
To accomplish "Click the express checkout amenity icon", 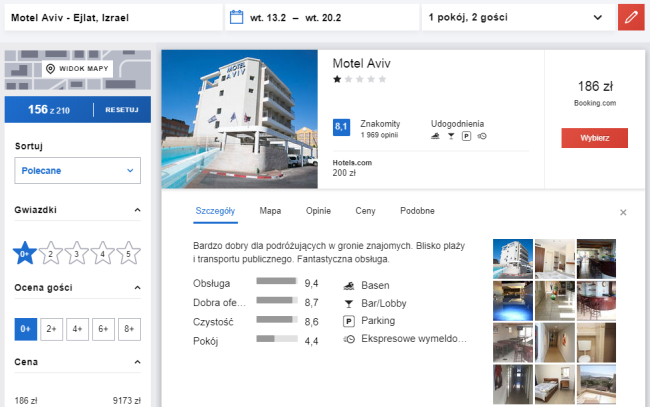I will (349, 339).
